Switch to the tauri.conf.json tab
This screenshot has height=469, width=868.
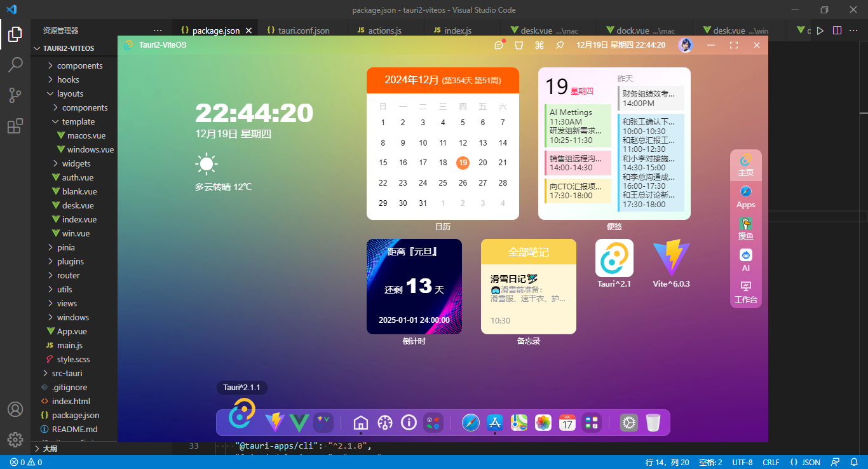(298, 30)
